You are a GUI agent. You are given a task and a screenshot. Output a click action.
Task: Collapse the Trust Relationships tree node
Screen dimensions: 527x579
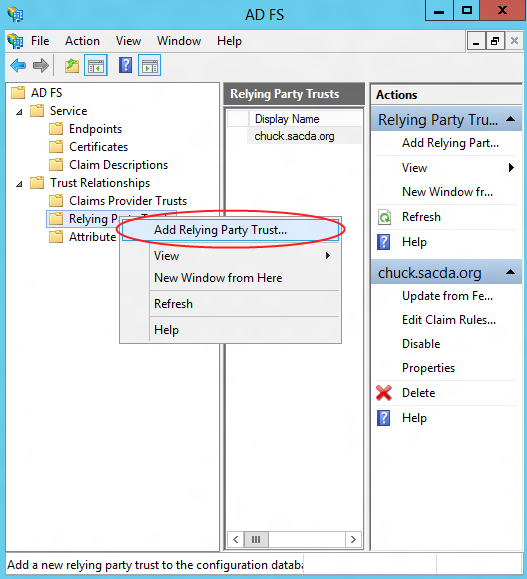coord(19,184)
